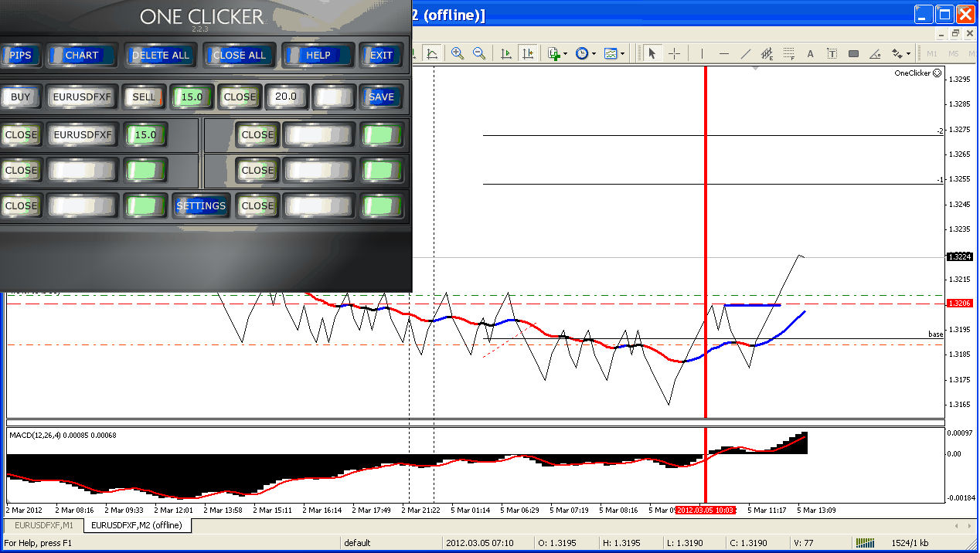
Task: Pick the Draw Horizontal Line tool
Action: point(723,53)
